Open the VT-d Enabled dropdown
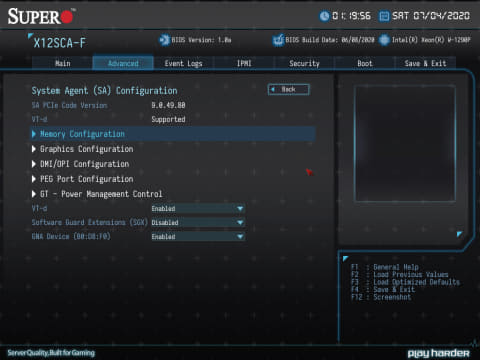Image resolution: width=480 pixels, height=360 pixels. pos(198,209)
